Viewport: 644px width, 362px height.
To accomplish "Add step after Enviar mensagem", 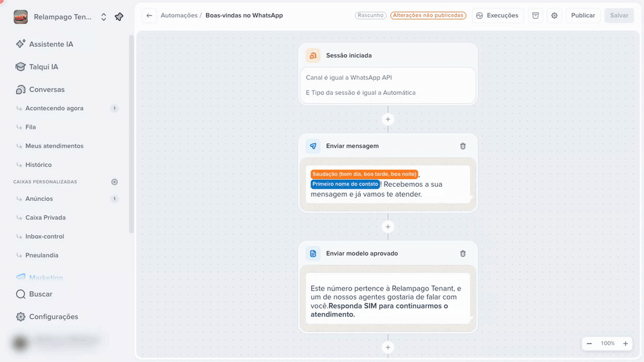I will (x=388, y=227).
